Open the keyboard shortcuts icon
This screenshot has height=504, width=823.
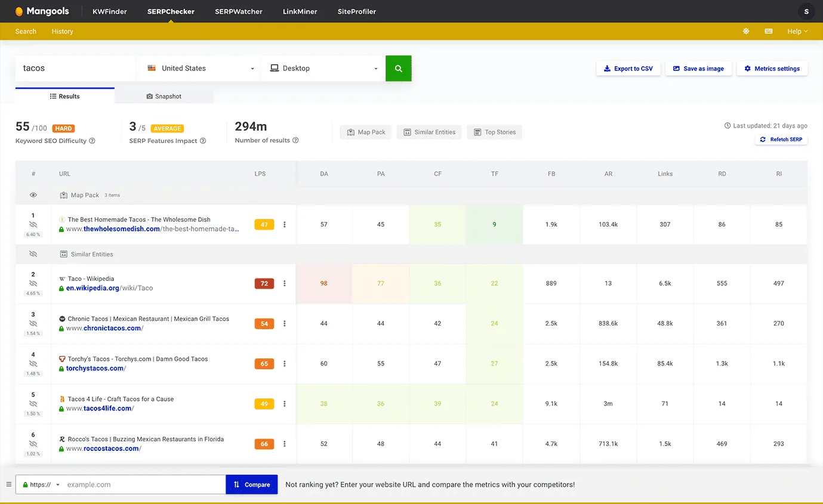pos(769,32)
